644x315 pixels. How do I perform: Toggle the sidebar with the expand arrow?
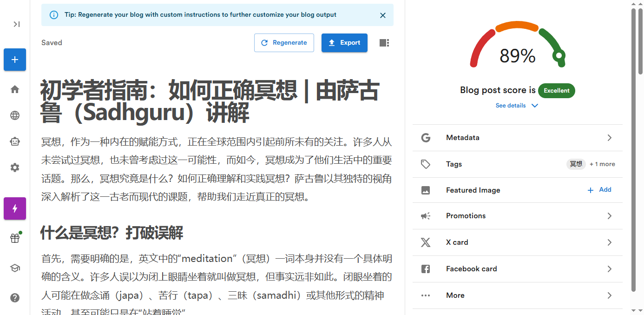15,24
